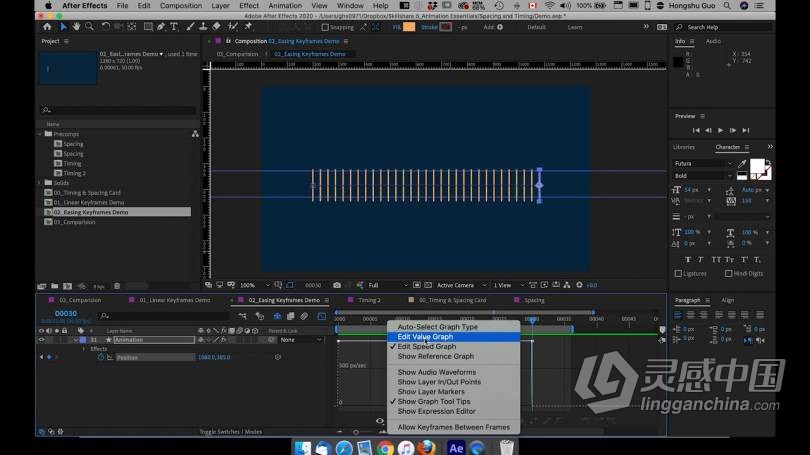Select the Pen tool
This screenshot has height=455, width=810.
click(x=161, y=26)
